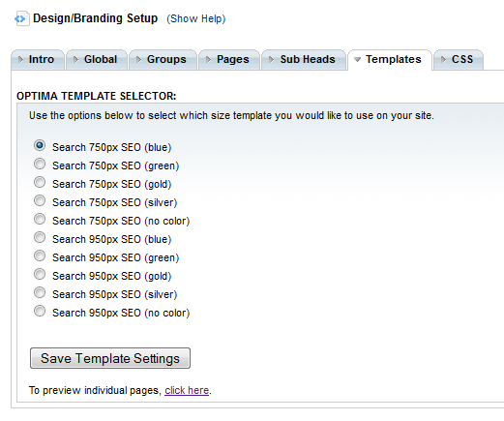This screenshot has height=421, width=504.
Task: Open the CSS tab
Action: tap(459, 60)
